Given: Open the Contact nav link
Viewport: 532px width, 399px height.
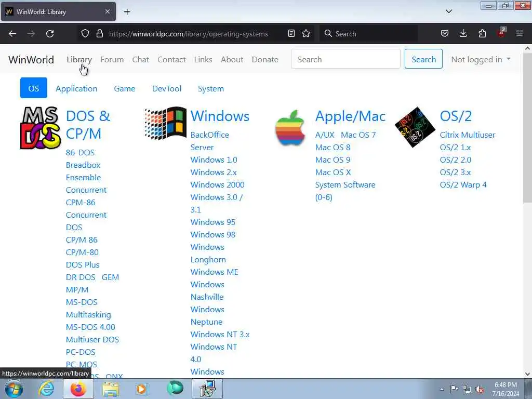Looking at the screenshot, I should [x=171, y=59].
